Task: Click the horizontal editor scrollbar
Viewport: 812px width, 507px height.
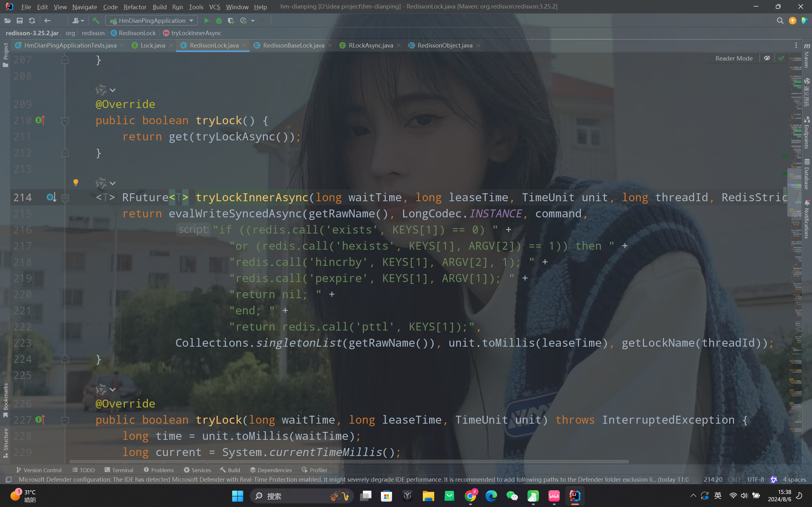Action: [349, 462]
